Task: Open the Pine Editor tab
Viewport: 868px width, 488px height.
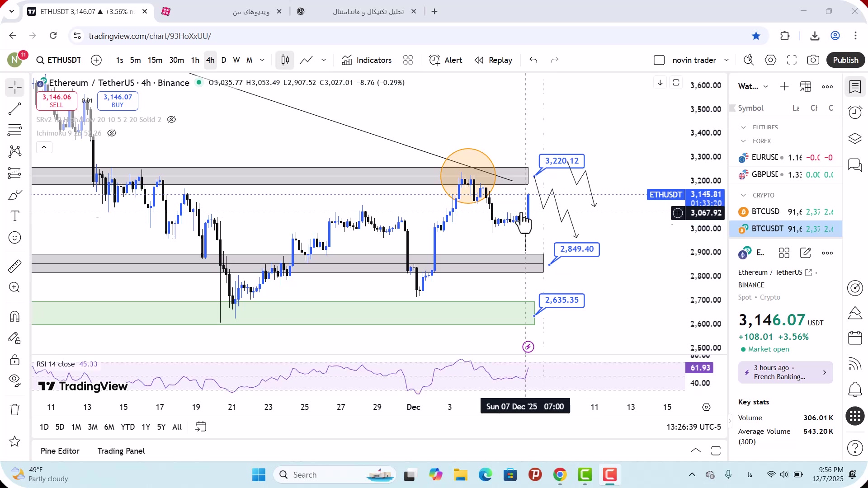Action: tap(60, 451)
